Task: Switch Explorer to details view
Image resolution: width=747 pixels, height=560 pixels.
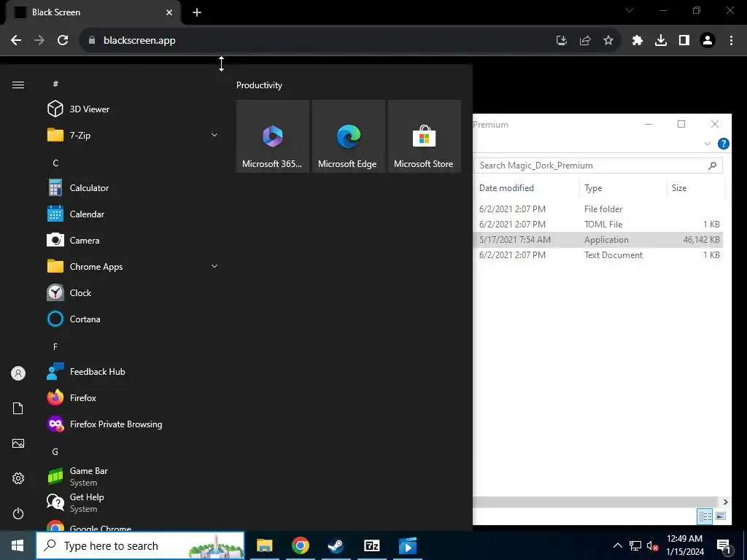Action: point(705,516)
